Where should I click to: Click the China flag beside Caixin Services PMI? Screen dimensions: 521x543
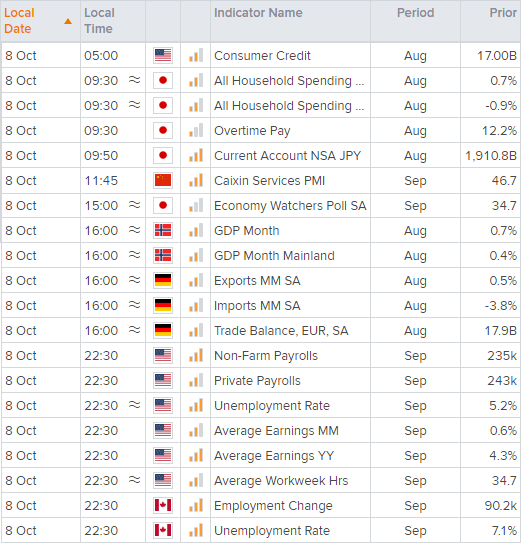163,180
